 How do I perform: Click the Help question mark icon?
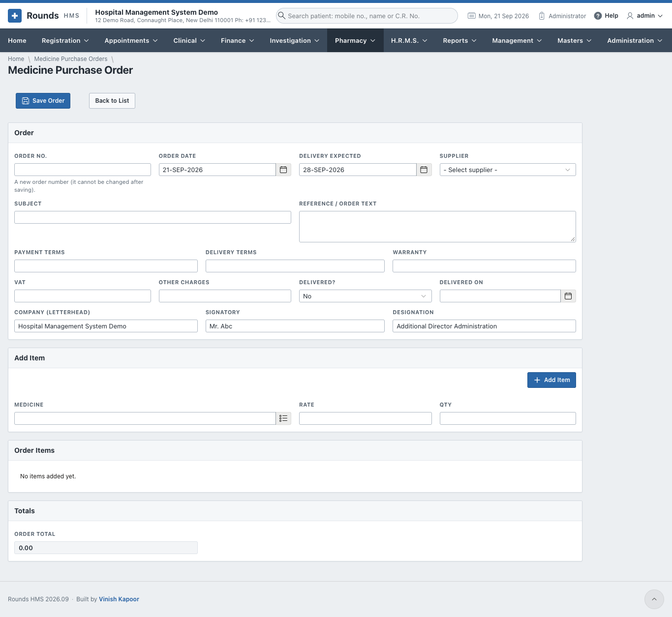(598, 16)
